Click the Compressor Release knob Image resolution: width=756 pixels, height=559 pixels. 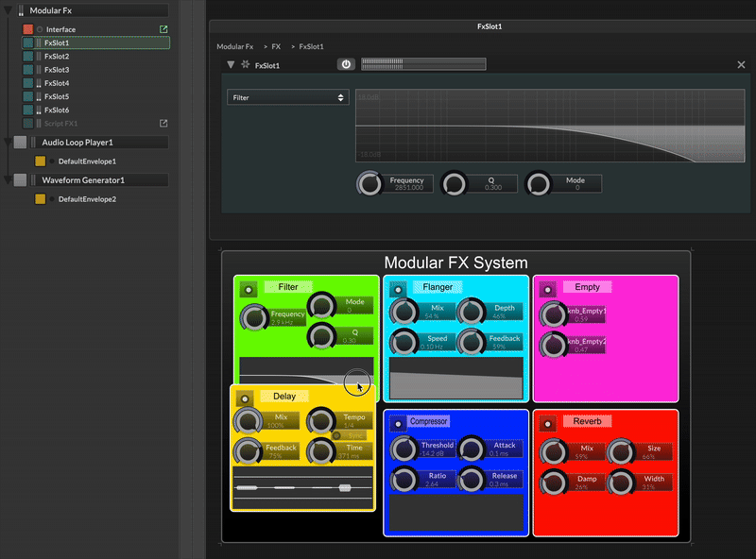click(x=471, y=480)
